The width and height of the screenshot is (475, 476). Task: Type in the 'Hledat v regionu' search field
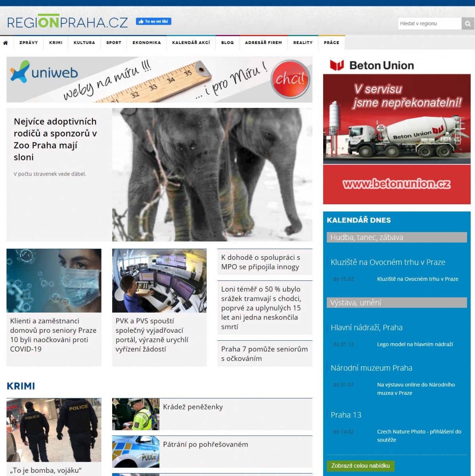point(429,24)
